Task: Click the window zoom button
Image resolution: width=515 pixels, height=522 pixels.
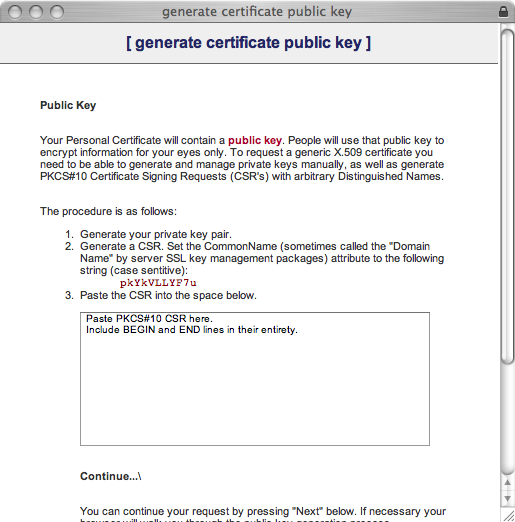Action: point(57,12)
